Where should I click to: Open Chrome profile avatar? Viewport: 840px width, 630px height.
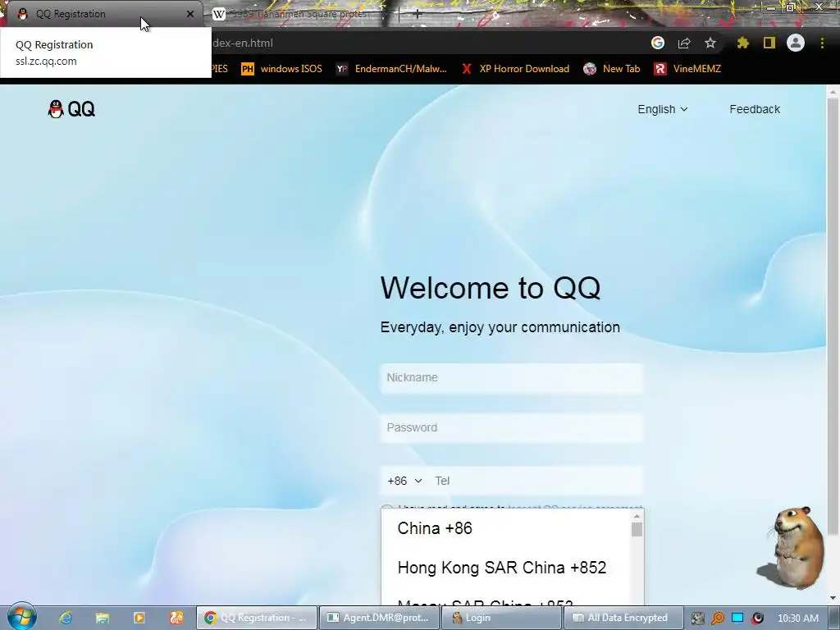pos(796,43)
